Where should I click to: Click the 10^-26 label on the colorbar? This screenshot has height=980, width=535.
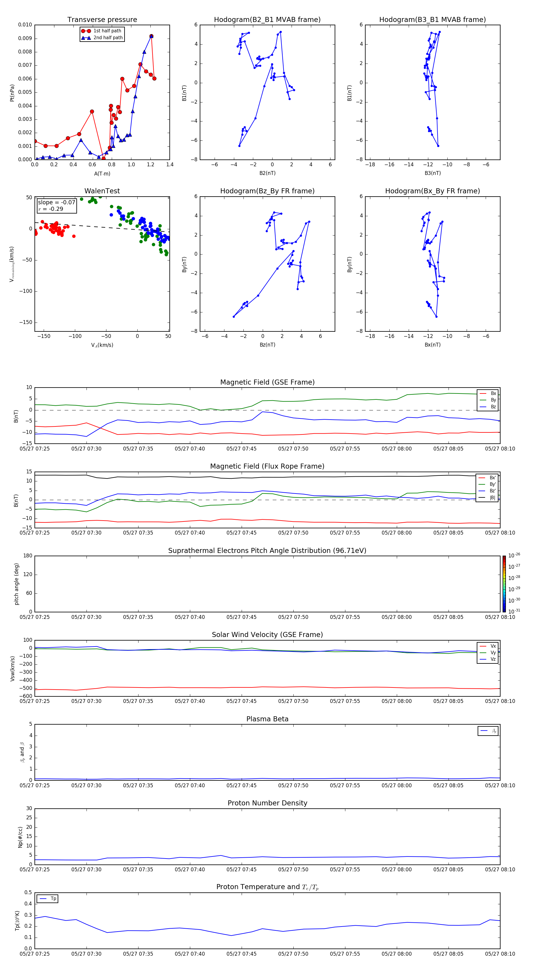pyautogui.click(x=514, y=555)
